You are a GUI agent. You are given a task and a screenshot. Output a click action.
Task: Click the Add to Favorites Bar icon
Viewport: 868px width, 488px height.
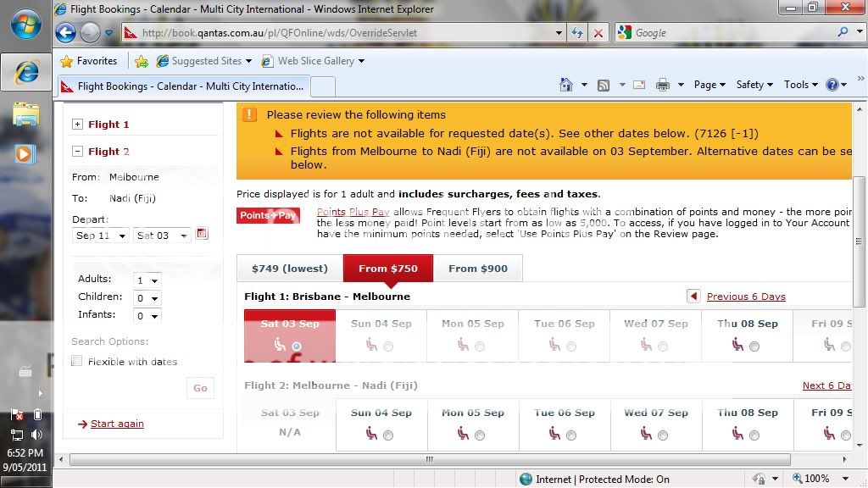(x=142, y=61)
